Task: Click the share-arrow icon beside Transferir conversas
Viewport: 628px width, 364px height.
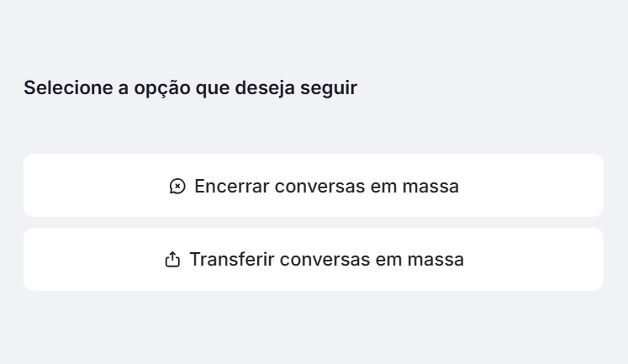Action: [x=172, y=260]
